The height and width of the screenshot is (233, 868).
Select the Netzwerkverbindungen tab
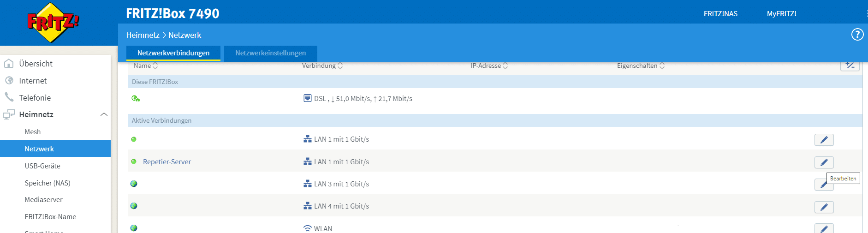[x=173, y=53]
